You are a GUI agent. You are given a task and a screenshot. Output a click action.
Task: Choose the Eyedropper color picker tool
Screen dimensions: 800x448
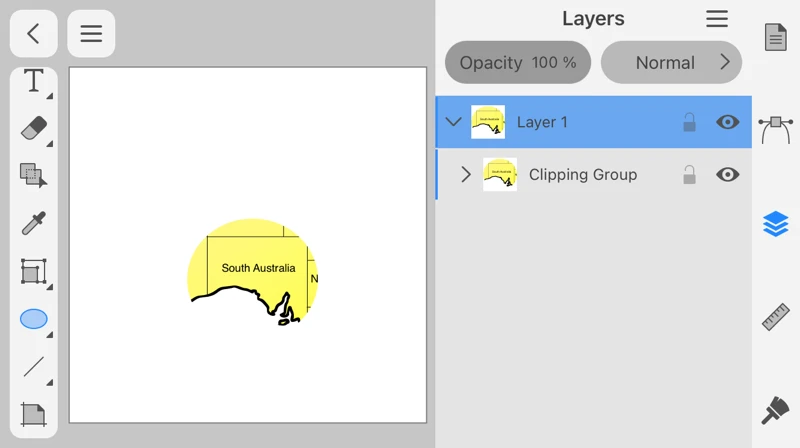(33, 223)
